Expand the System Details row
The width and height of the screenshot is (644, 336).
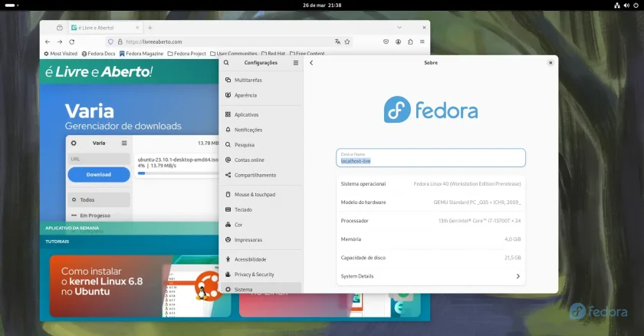coord(431,276)
